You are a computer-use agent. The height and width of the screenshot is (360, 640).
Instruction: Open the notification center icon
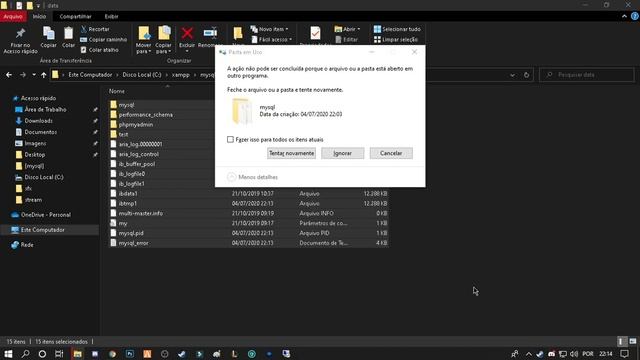tap(624, 354)
